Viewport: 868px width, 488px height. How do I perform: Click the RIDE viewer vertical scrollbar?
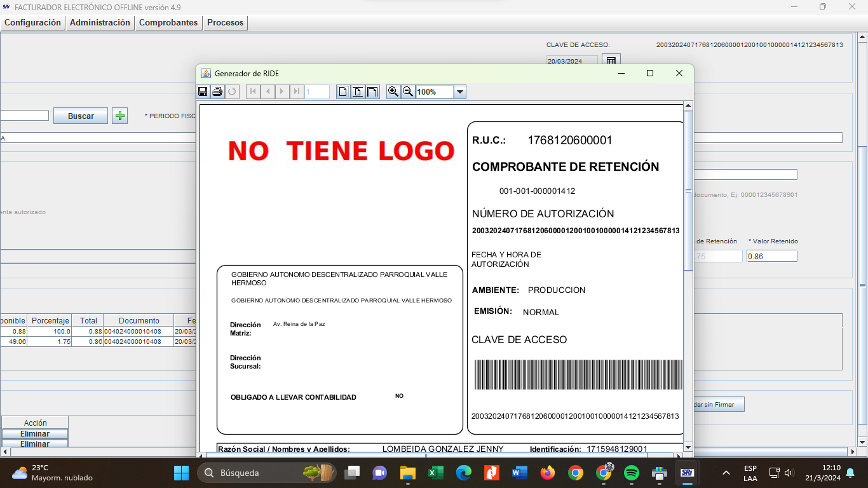pos(688,191)
